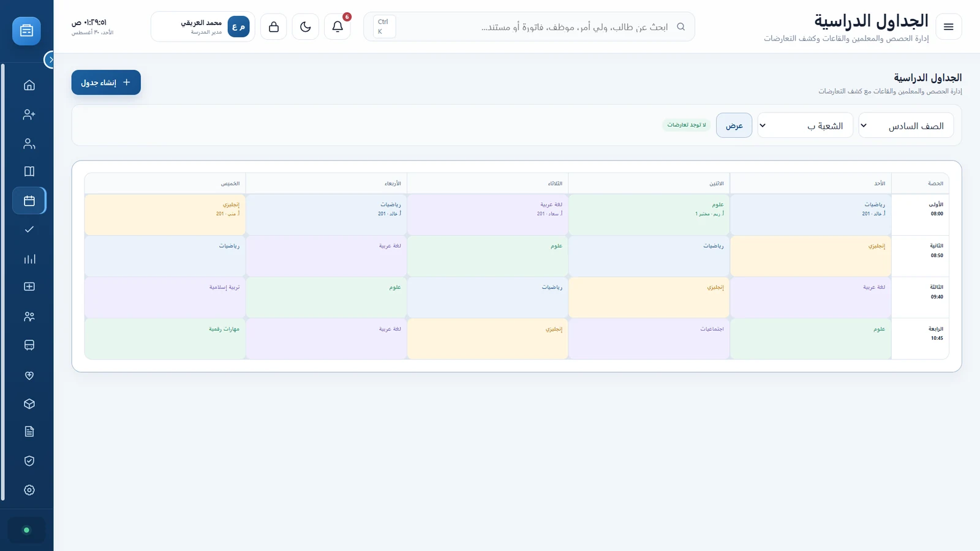Open the two-person users icon in sidebar
The height and width of the screenshot is (551, 980).
point(29,144)
